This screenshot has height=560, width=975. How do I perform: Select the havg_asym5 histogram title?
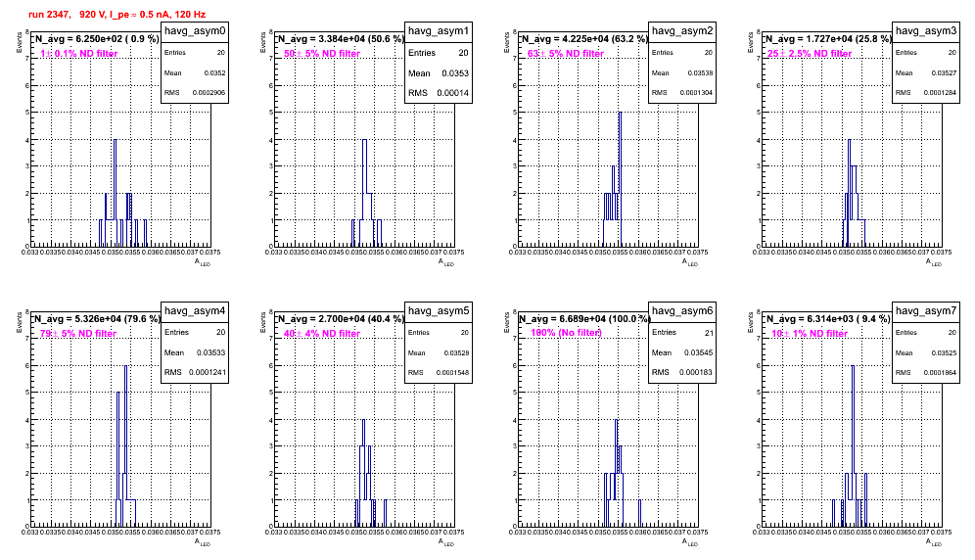click(439, 310)
